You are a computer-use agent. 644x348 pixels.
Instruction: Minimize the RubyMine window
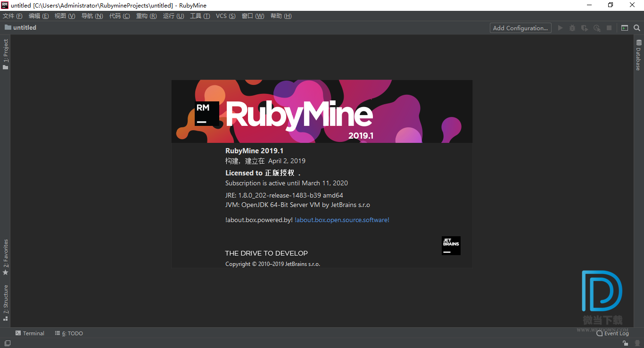pyautogui.click(x=589, y=5)
